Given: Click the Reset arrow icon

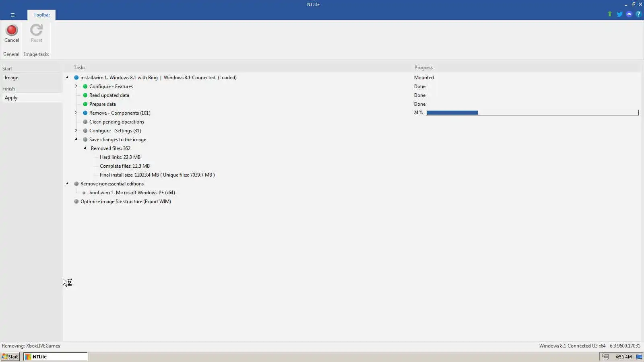Looking at the screenshot, I should (x=36, y=30).
